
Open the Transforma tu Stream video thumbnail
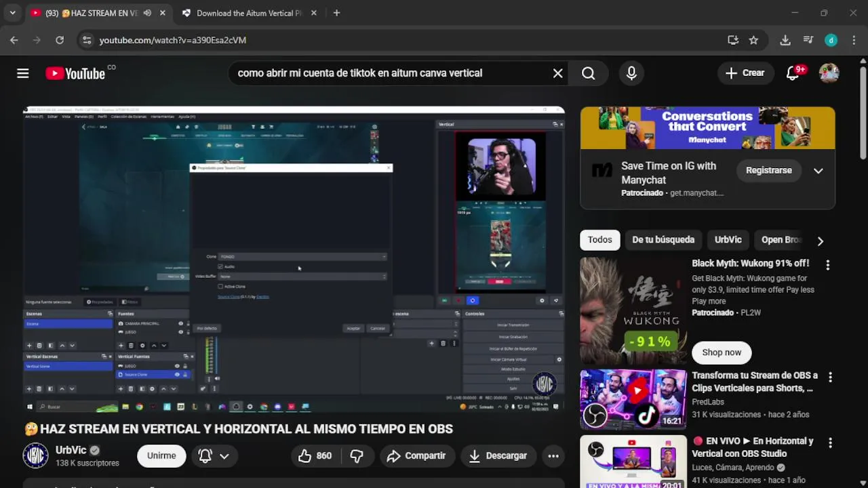tap(633, 399)
